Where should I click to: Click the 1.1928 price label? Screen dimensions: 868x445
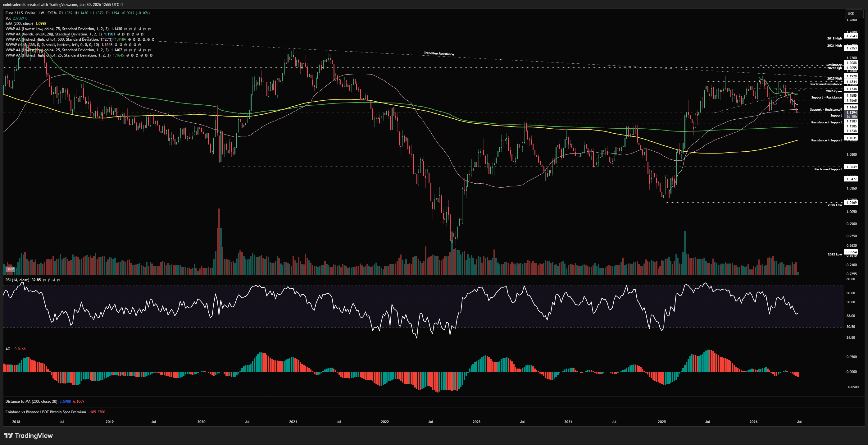coord(852,76)
